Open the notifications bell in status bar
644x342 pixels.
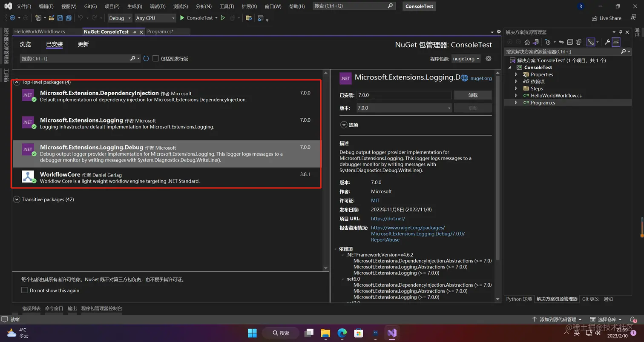click(634, 319)
